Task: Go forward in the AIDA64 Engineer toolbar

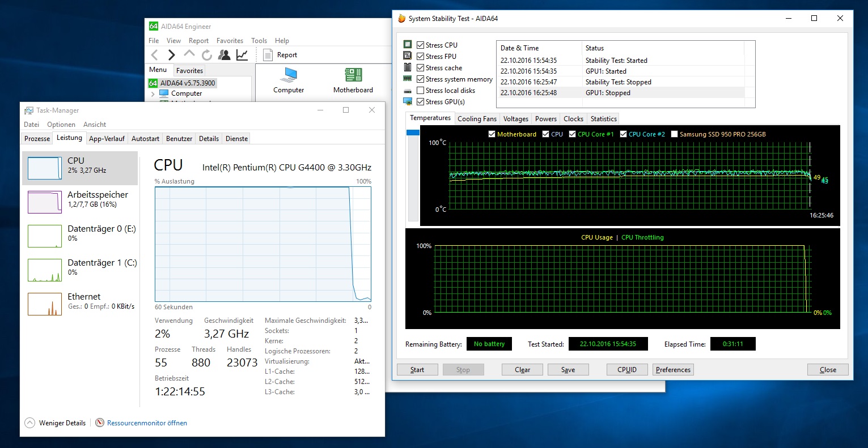Action: 171,55
